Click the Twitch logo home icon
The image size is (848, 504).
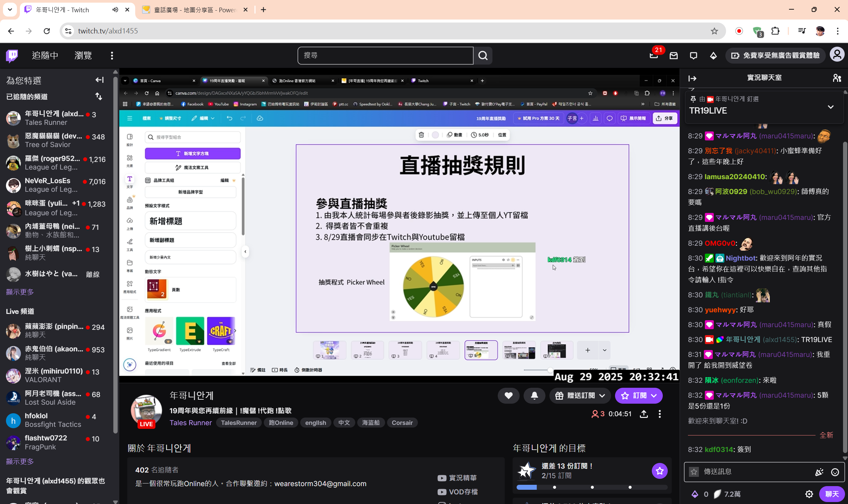(x=12, y=55)
